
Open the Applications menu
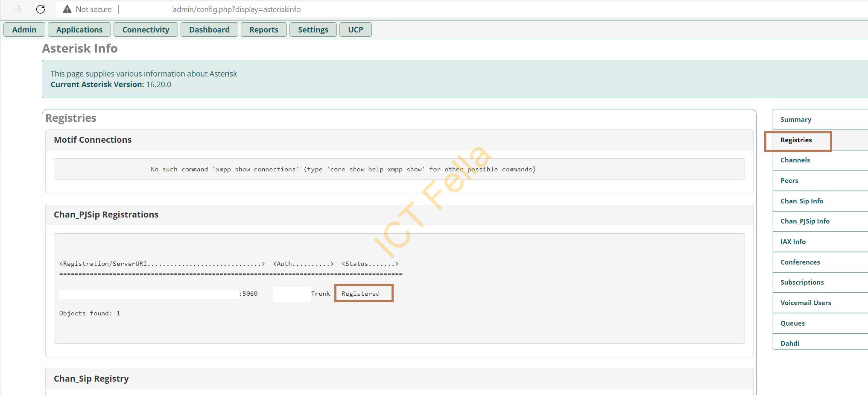click(79, 29)
